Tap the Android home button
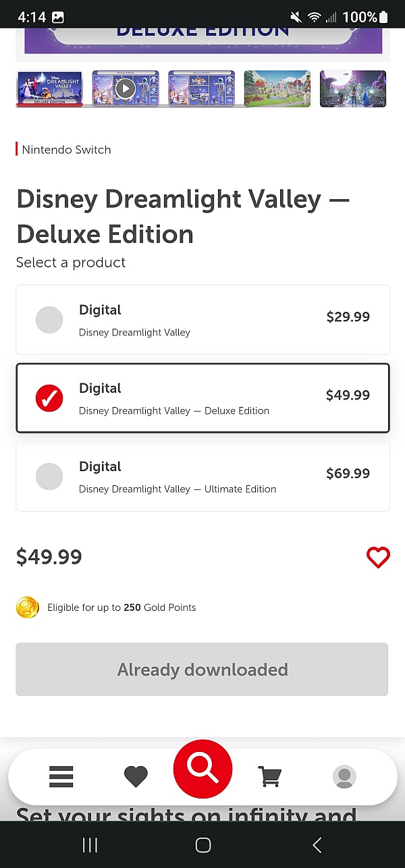The width and height of the screenshot is (405, 868). tap(202, 845)
